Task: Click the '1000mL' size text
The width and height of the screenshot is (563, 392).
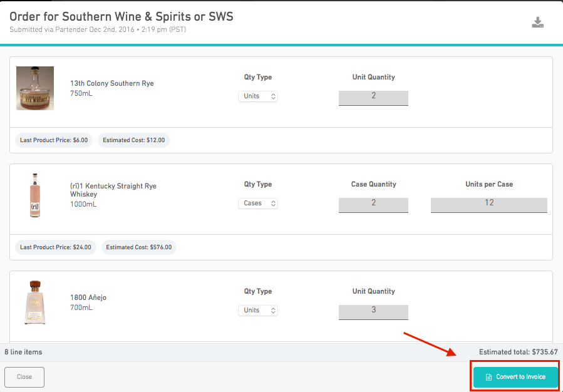Action: 83,204
